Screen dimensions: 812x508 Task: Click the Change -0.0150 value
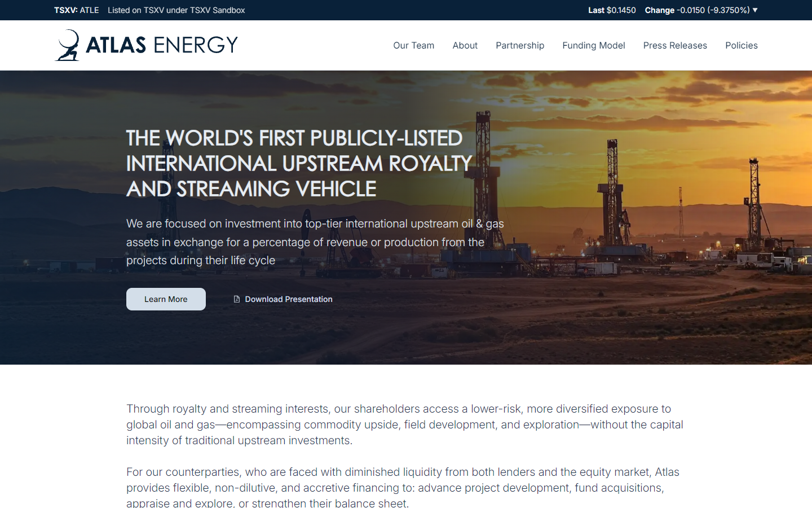point(697,10)
